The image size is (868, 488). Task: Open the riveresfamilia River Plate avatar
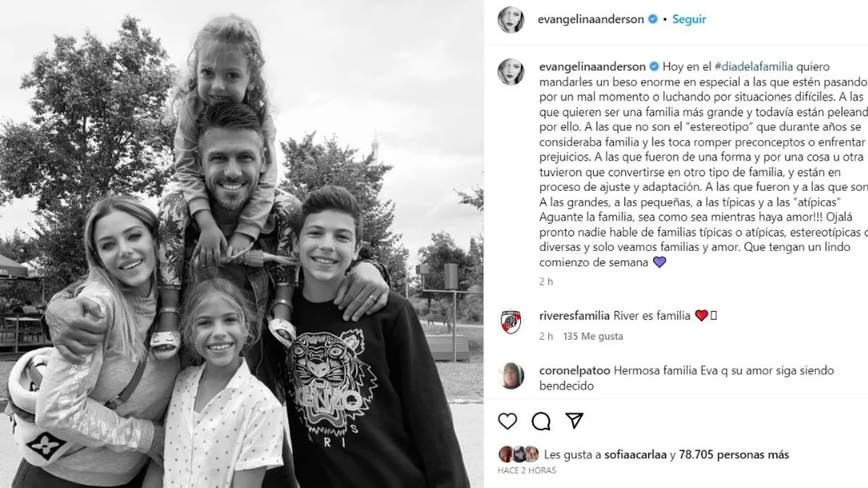511,321
